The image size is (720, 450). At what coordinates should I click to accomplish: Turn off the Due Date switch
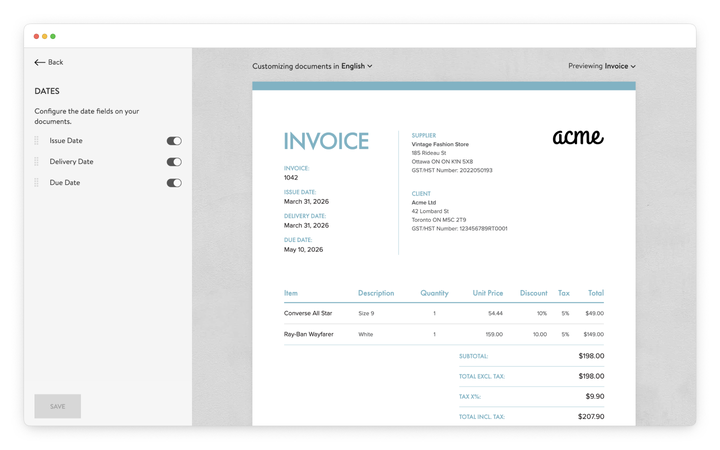click(x=174, y=183)
